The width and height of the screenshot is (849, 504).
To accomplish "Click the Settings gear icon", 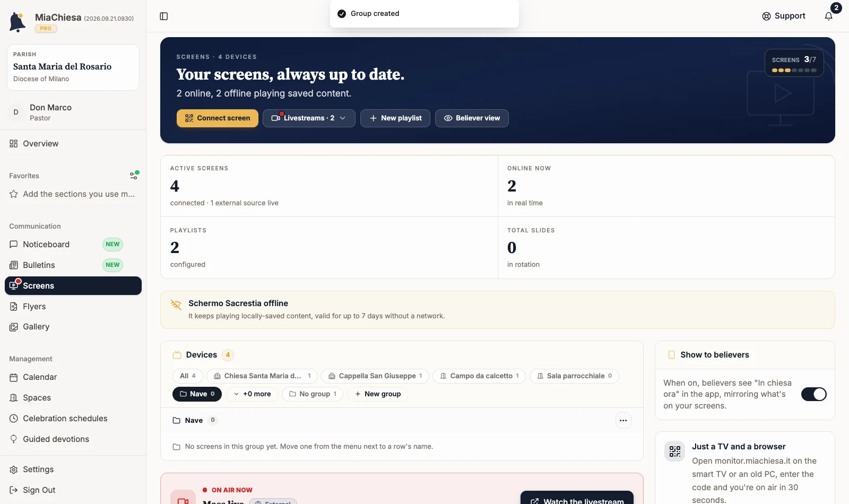I will click(14, 470).
